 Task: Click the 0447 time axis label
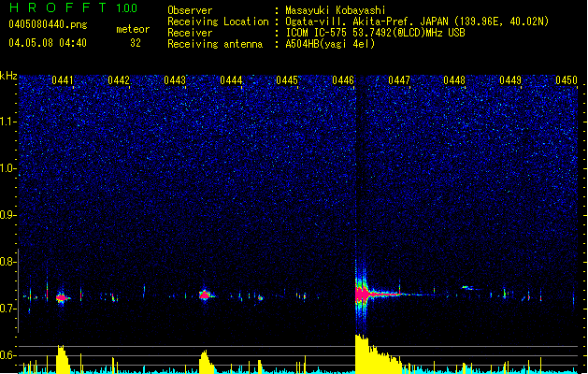pyautogui.click(x=399, y=80)
